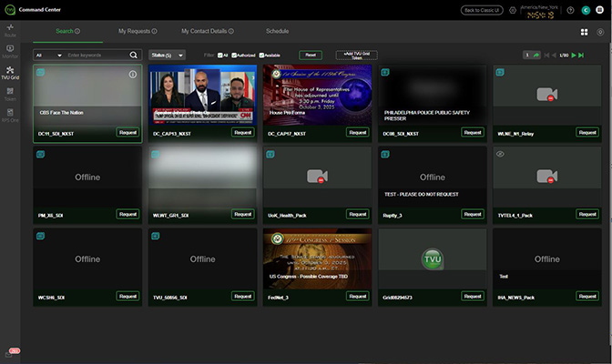Click the search magnifier icon
612x364 pixels.
pyautogui.click(x=133, y=56)
